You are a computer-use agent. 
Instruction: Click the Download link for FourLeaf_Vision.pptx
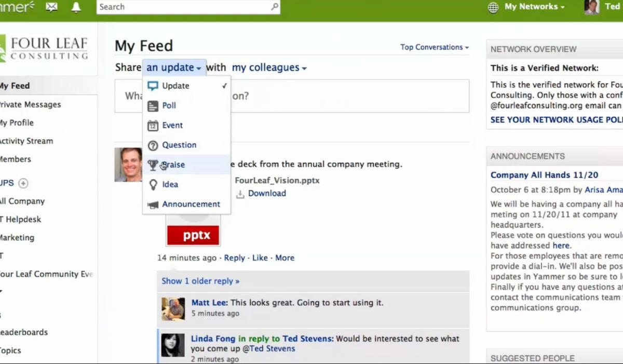[x=267, y=193]
